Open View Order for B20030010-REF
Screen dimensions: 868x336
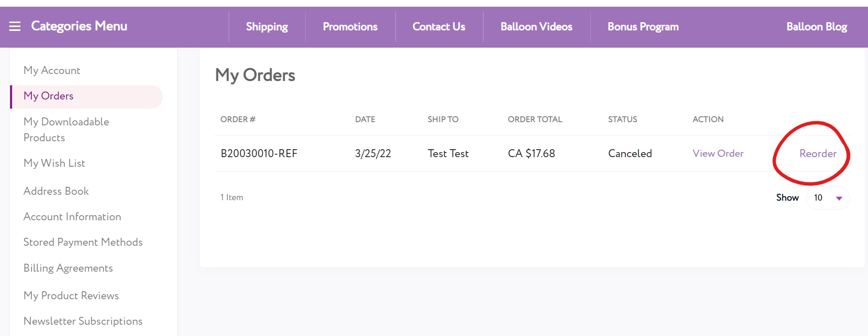point(718,153)
